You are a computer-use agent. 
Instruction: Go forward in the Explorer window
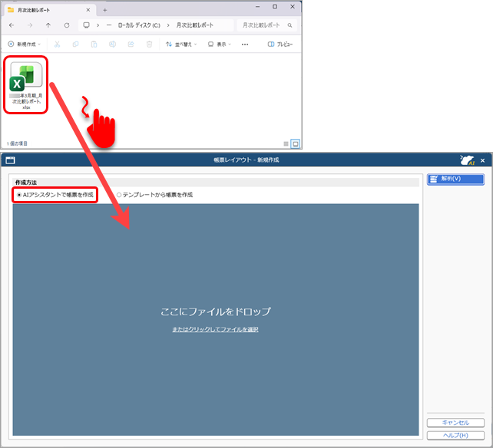point(30,25)
